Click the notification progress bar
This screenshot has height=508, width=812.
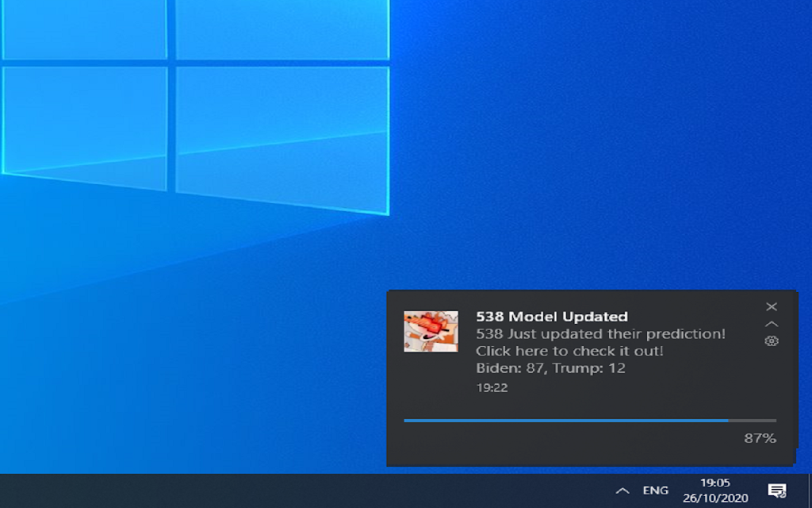click(590, 421)
